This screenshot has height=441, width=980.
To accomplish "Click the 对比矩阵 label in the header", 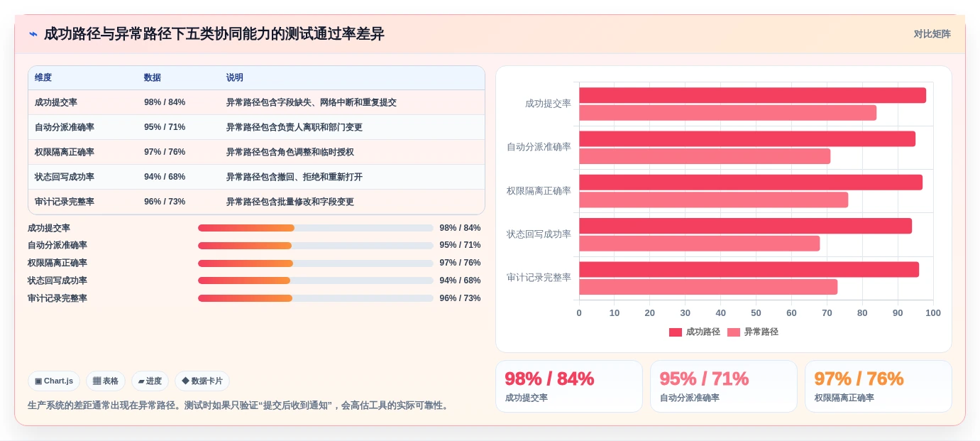I will click(x=932, y=34).
